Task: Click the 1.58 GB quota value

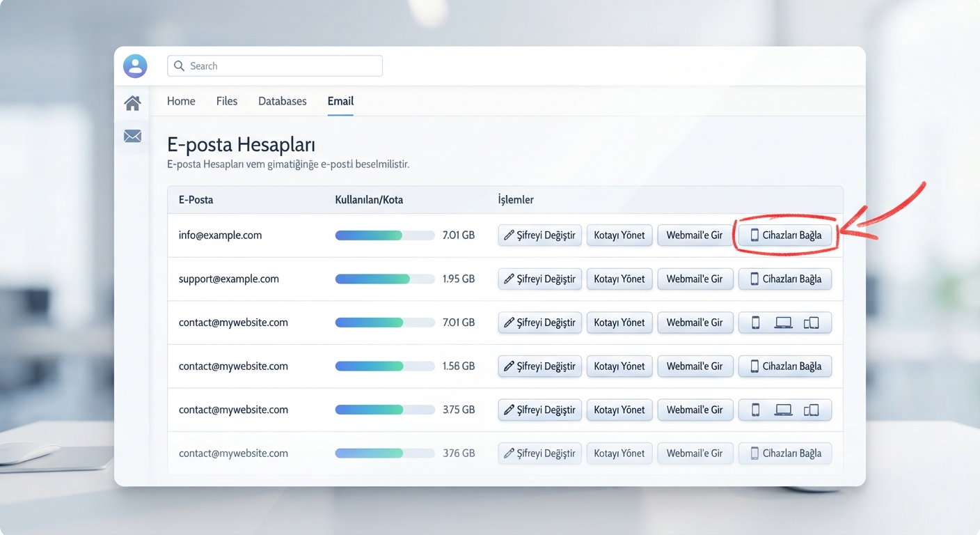Action: coord(459,366)
